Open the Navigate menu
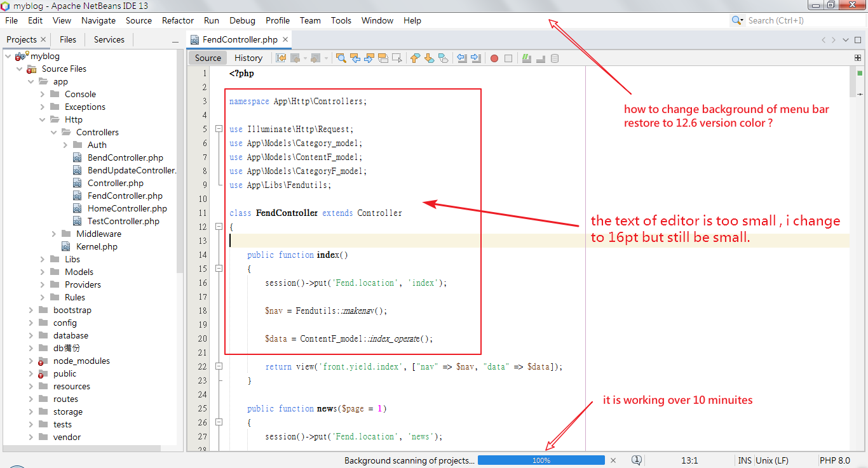This screenshot has width=868, height=468. [x=98, y=20]
